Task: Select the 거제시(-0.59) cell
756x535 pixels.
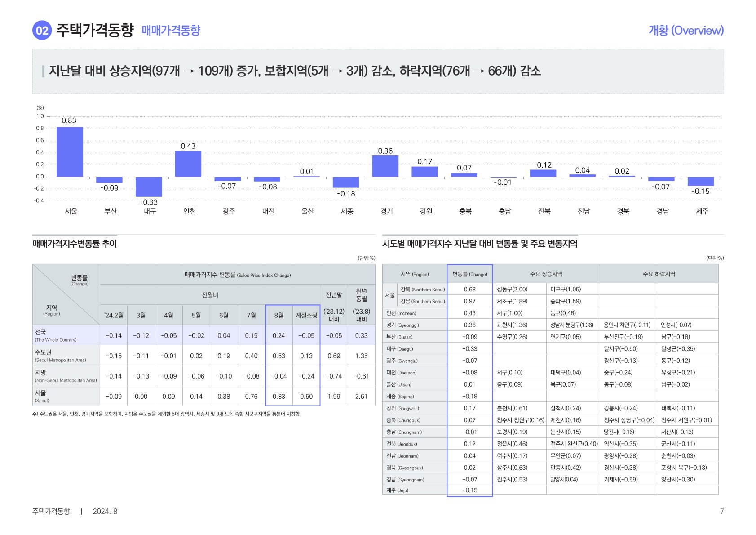Action: [x=621, y=479]
